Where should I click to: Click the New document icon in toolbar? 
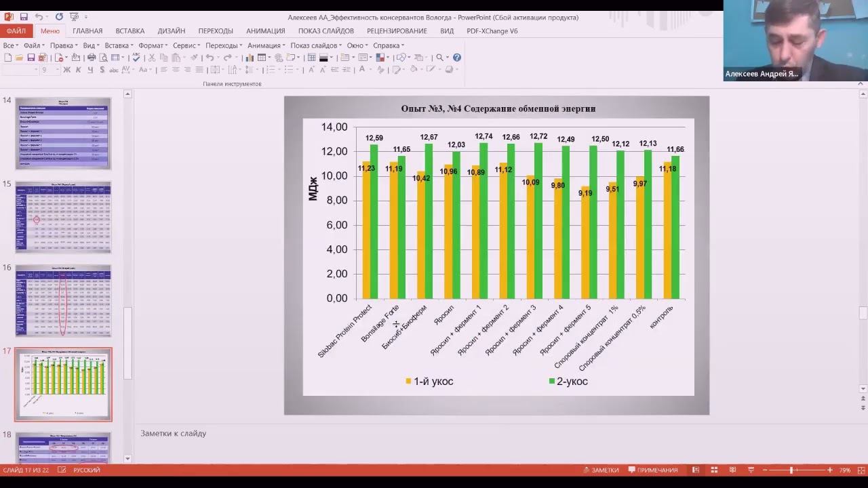pos(8,58)
